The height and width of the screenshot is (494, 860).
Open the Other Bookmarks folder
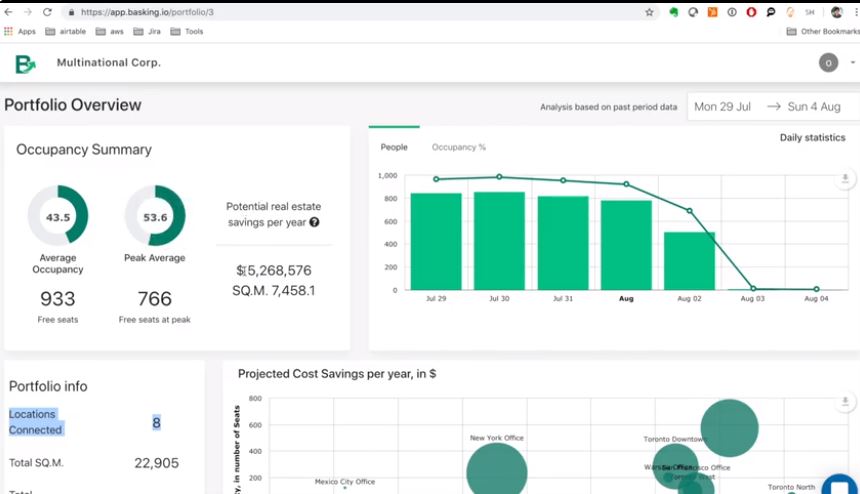pyautogui.click(x=823, y=32)
